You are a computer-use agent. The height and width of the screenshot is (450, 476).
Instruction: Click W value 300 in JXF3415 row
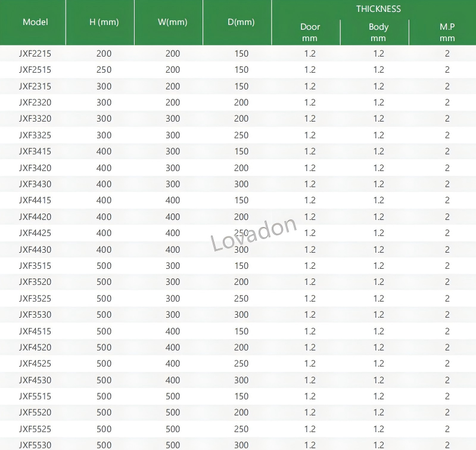click(x=173, y=151)
